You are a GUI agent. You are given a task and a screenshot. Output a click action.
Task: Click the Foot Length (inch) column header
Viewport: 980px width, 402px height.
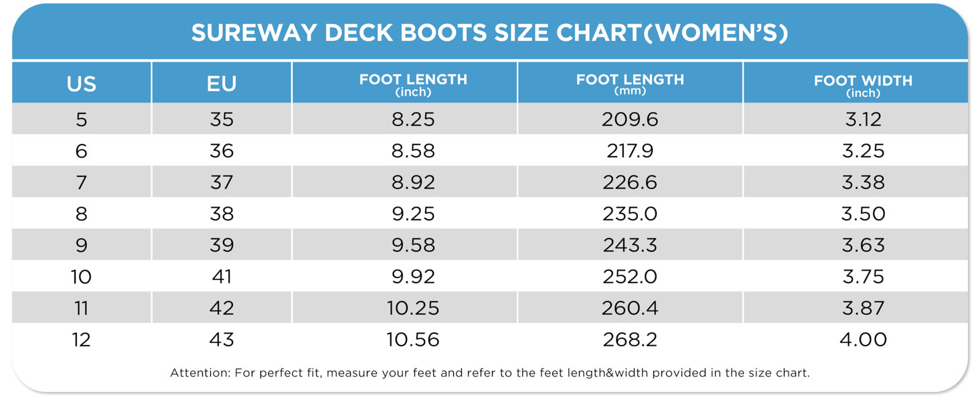tap(413, 84)
